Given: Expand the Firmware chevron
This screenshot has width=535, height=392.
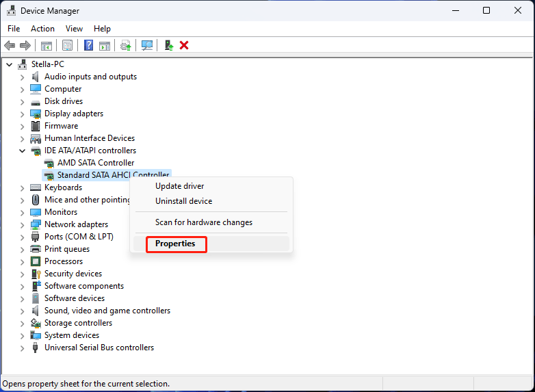Looking at the screenshot, I should tap(22, 127).
